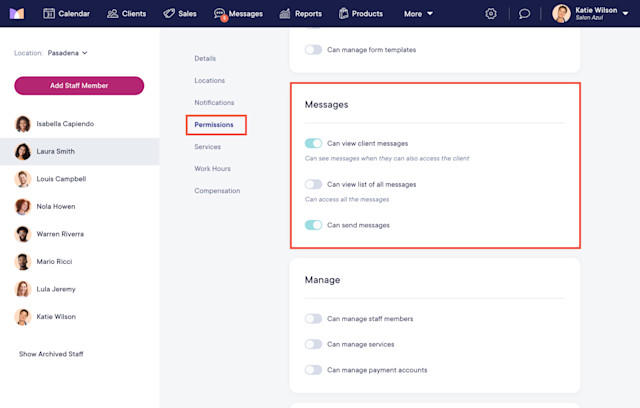The image size is (640, 408).
Task: Click the Manage section heading
Action: click(322, 280)
